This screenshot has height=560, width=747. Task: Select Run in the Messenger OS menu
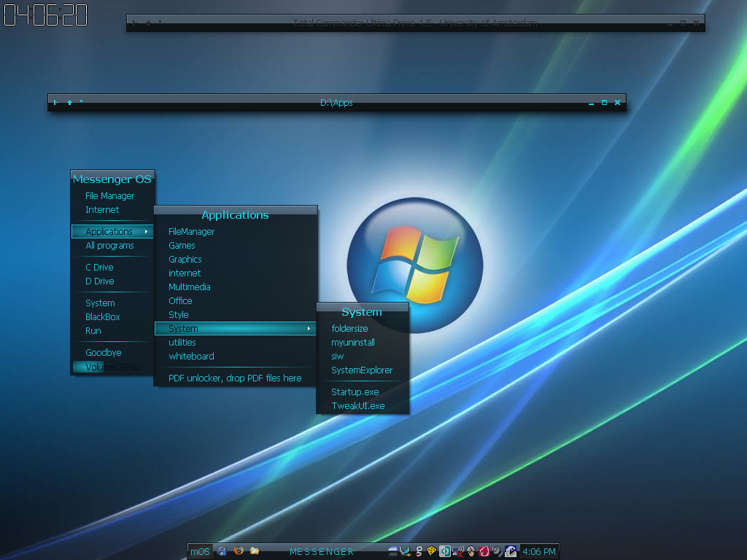93,330
